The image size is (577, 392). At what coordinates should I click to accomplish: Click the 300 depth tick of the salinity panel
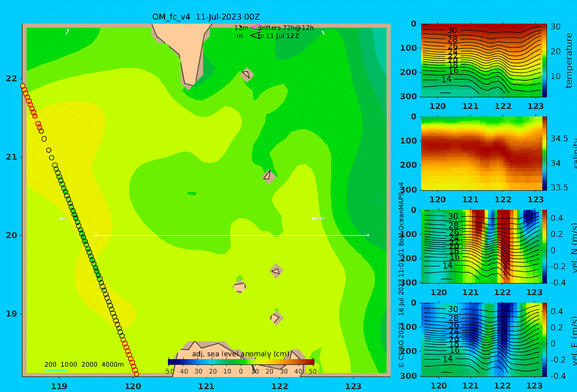tap(408, 190)
